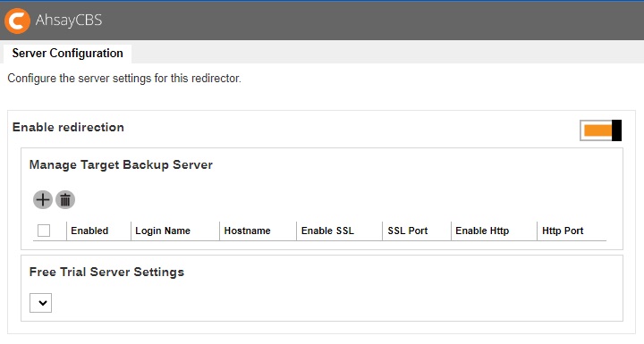The width and height of the screenshot is (644, 344).
Task: Click the black knob of redirection switch
Action: pyautogui.click(x=616, y=130)
